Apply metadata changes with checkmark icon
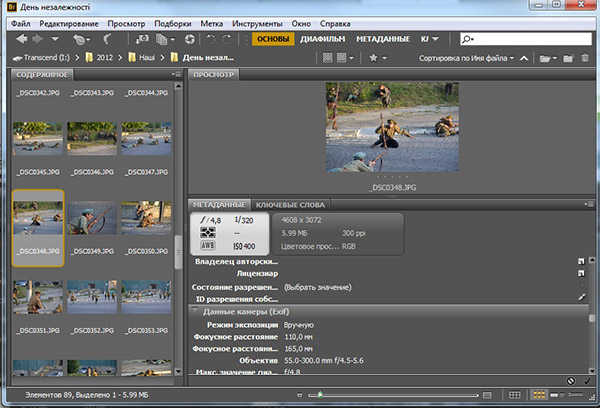This screenshot has height=408, width=600. (585, 381)
